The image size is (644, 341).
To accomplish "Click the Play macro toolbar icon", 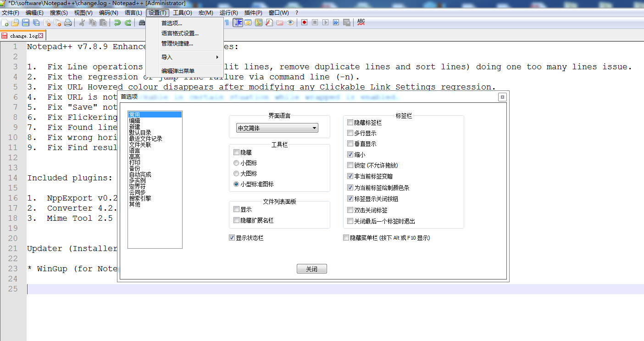I will point(325,22).
